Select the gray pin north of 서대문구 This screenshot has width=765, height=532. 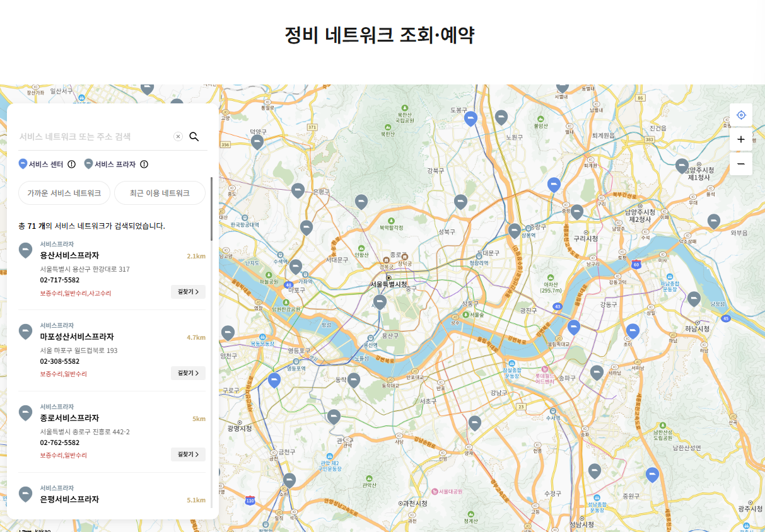pos(307,228)
